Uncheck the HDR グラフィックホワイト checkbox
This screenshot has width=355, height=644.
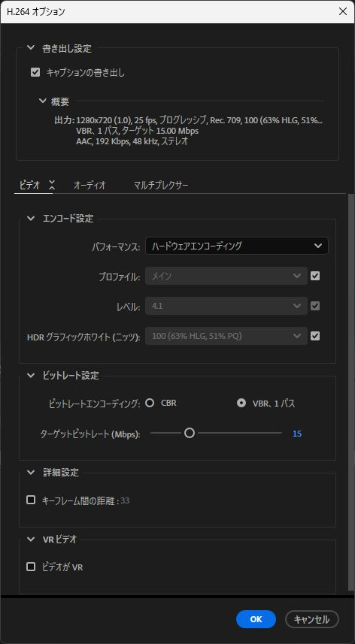(315, 336)
